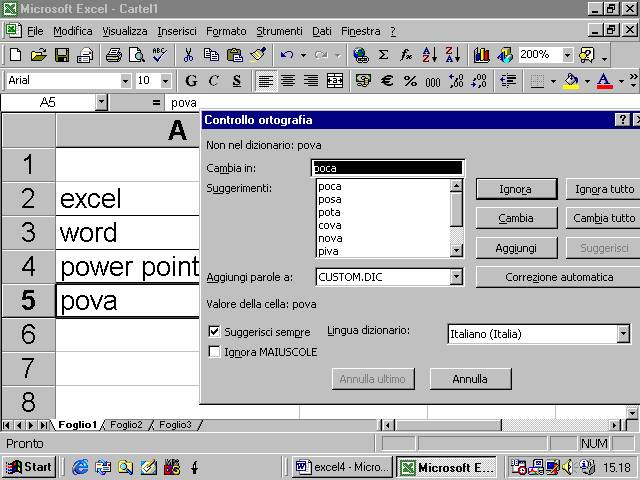Toggle Bold (G) formatting
The image size is (640, 480).
[191, 81]
